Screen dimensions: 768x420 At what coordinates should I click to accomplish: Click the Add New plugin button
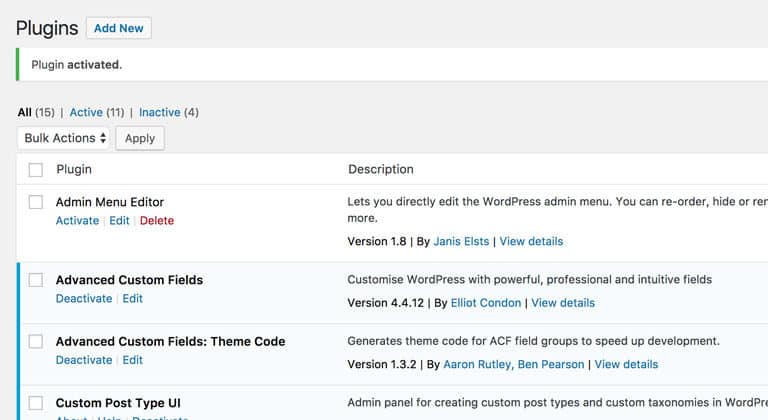click(x=119, y=28)
